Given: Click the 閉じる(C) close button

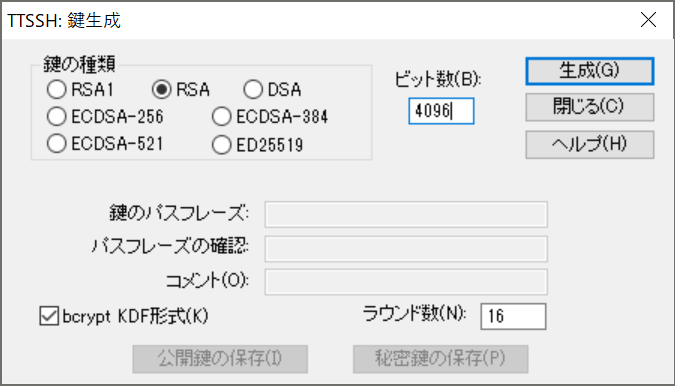Looking at the screenshot, I should (589, 107).
